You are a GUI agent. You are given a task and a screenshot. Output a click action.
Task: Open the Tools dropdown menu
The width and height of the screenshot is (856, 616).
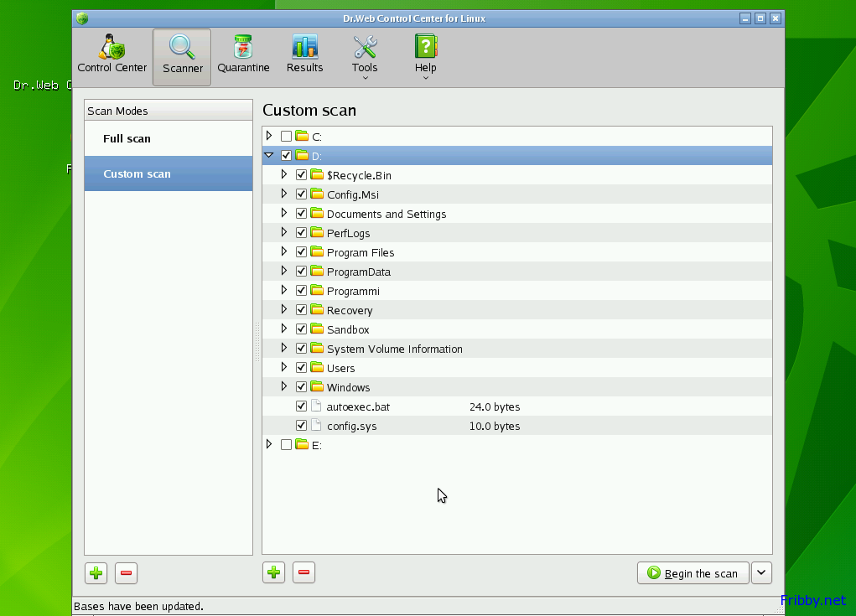coord(365,57)
